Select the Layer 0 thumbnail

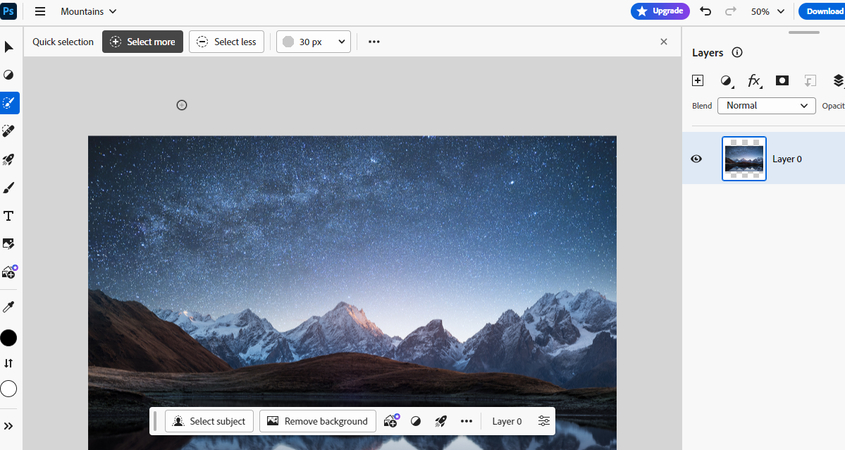(x=744, y=158)
